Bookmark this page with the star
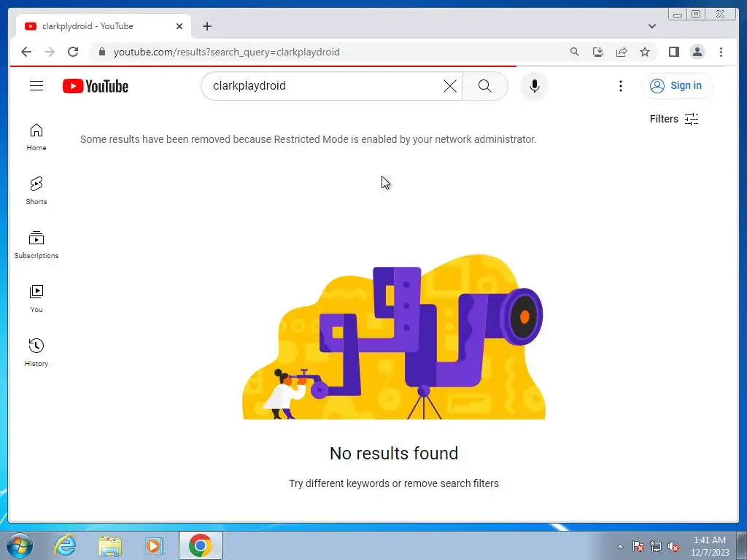Viewport: 747px width, 560px height. point(645,52)
